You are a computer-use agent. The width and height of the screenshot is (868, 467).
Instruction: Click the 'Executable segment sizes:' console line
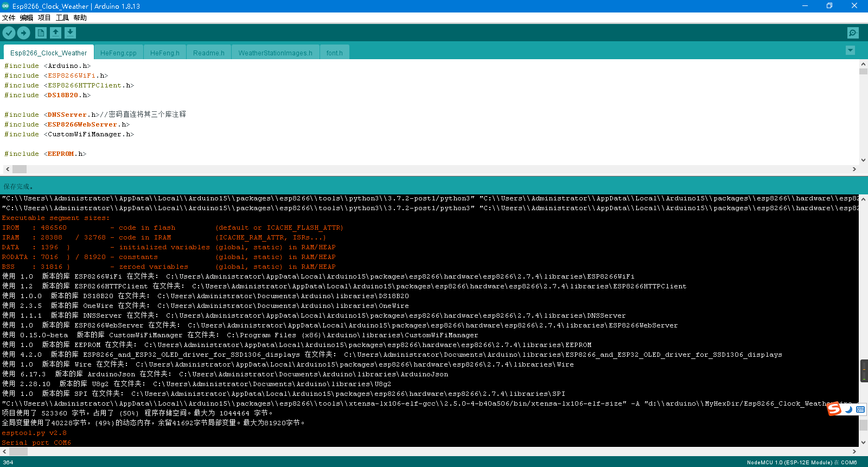click(56, 218)
